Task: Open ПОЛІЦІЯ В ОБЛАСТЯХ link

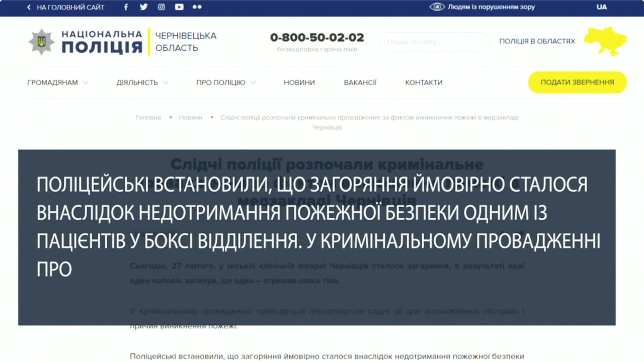Action: coord(537,41)
